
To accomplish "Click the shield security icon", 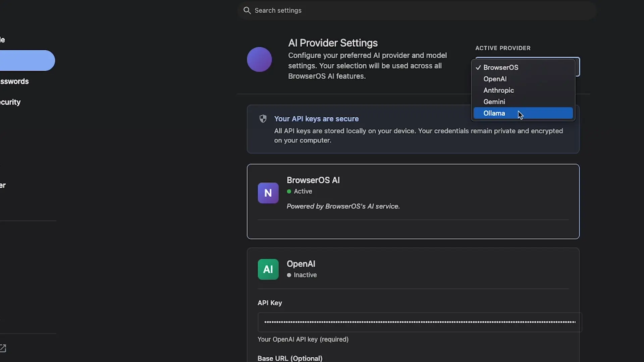I will (x=263, y=119).
